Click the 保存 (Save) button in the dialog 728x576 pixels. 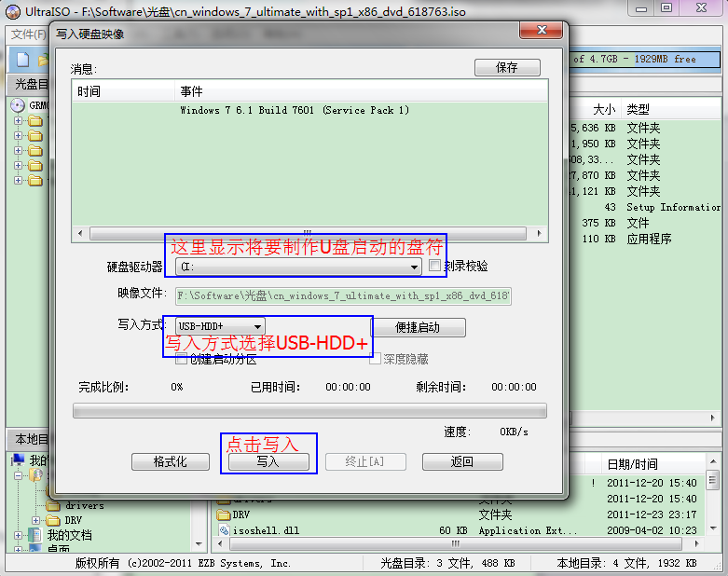coord(507,67)
